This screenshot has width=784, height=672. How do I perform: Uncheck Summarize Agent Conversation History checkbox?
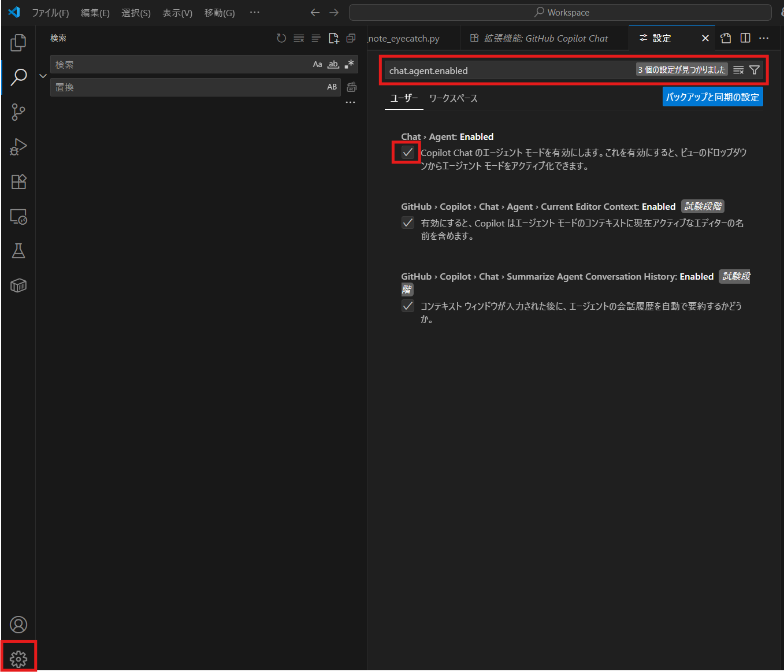[x=408, y=306]
